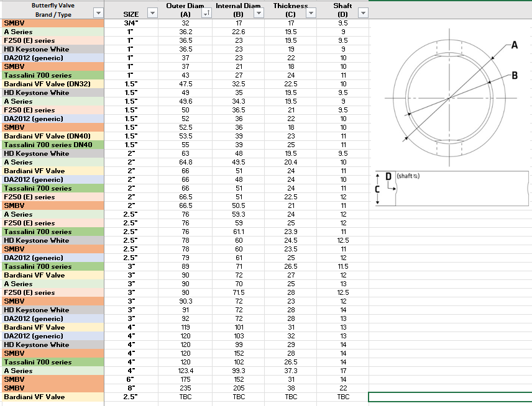Select the Butterfly Valve Brand / Type header cell

(53, 9)
